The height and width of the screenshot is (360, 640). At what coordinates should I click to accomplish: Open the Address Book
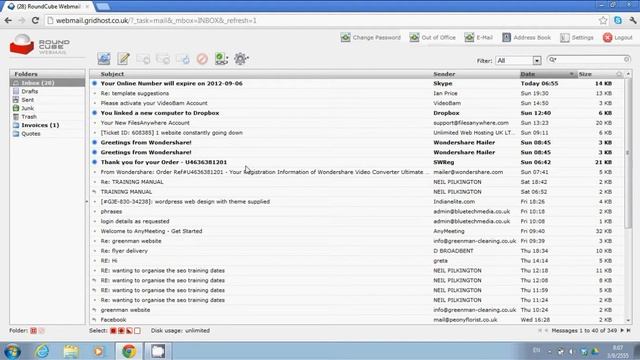pos(527,38)
